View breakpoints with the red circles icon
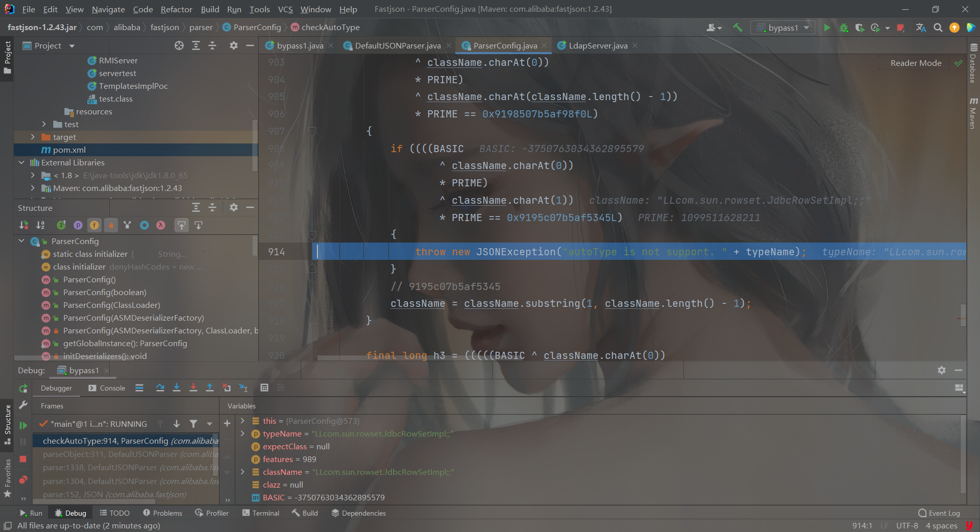This screenshot has height=532, width=980. 23,479
